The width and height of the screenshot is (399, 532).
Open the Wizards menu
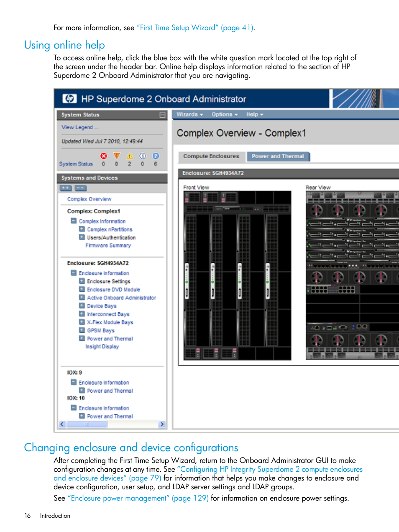coord(189,114)
